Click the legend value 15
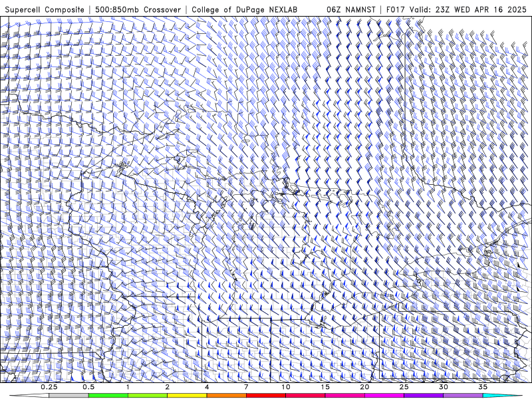The width and height of the screenshot is (532, 399). pyautogui.click(x=325, y=387)
